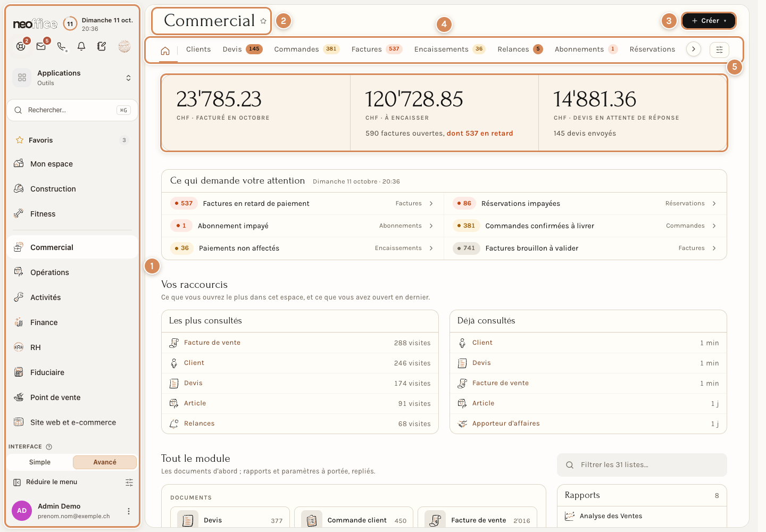
Task: Switch to the Devis tab
Action: pyautogui.click(x=243, y=49)
